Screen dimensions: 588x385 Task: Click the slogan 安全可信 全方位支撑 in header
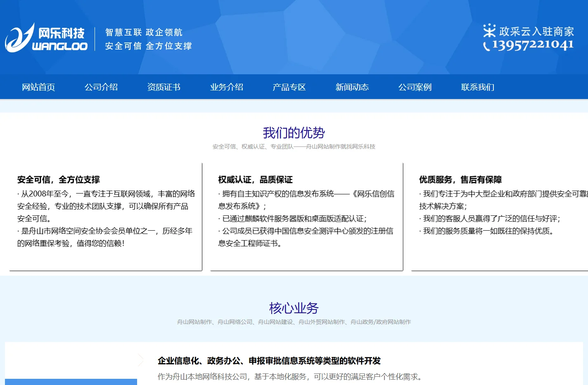coord(148,46)
